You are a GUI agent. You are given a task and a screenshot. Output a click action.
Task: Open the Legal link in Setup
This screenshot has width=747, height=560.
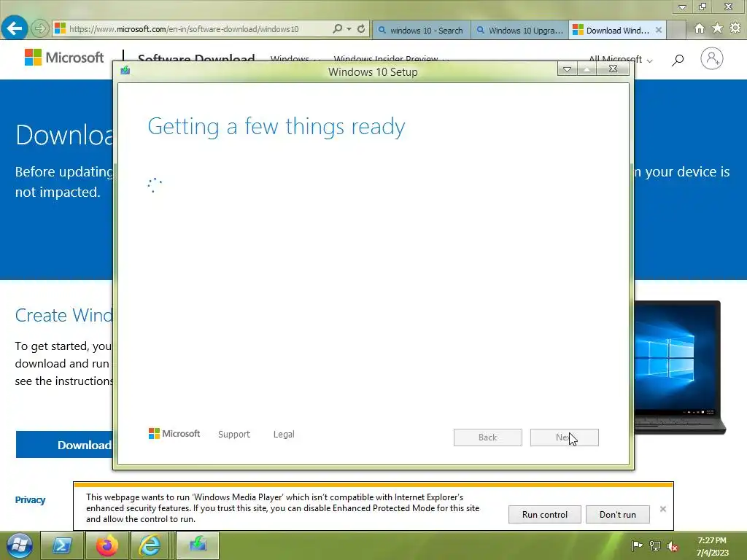pos(284,435)
